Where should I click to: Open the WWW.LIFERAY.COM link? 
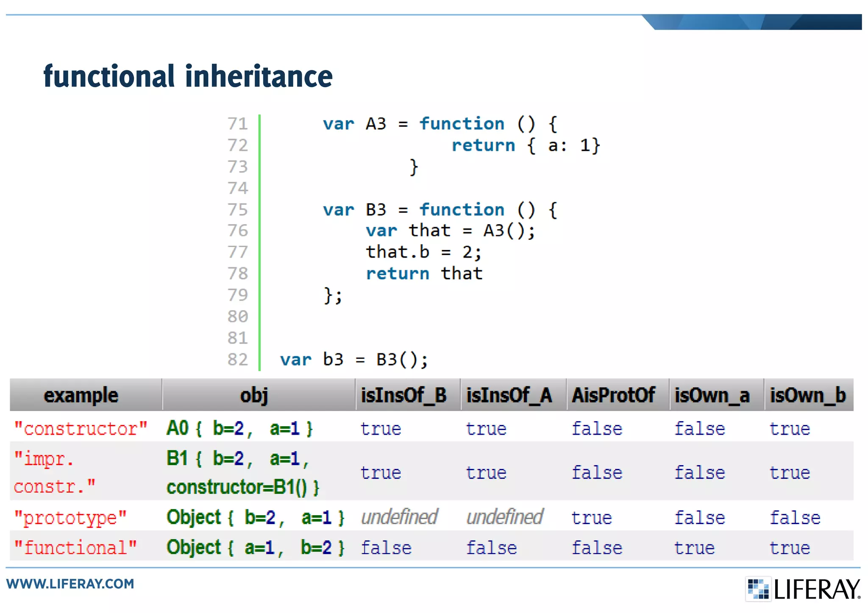[70, 584]
